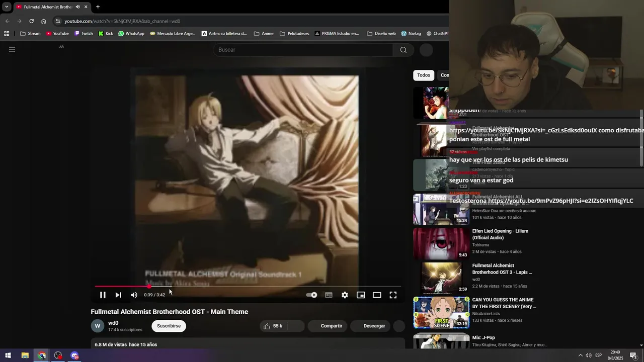The image size is (644, 362).
Task: Change the ESP input language
Action: pos(599,355)
